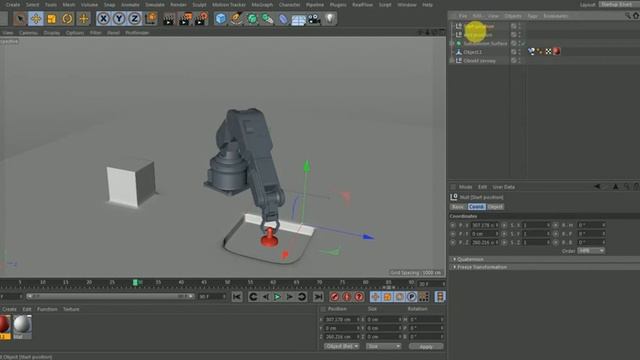
Task: Add a floor environment object
Action: click(298, 19)
